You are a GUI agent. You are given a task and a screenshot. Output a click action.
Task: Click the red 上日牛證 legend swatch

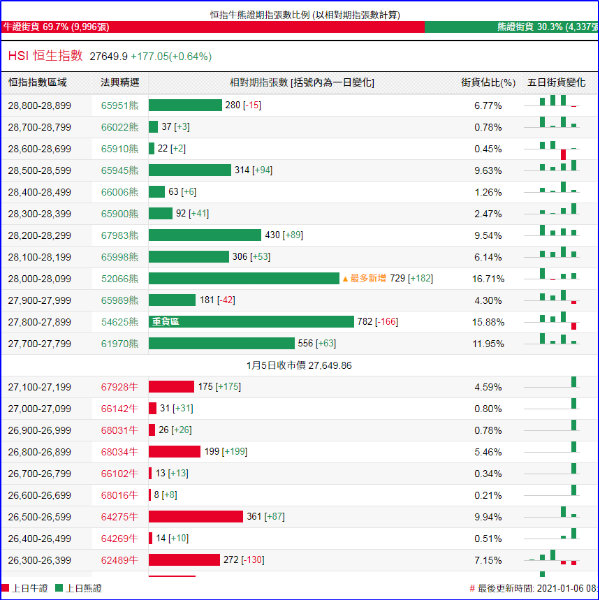[5, 588]
